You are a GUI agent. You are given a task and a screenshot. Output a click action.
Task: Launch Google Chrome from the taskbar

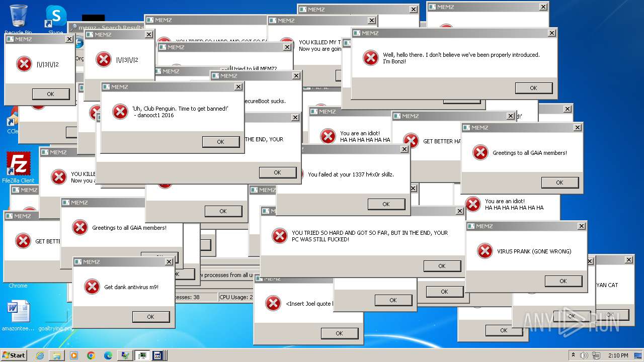point(91,355)
